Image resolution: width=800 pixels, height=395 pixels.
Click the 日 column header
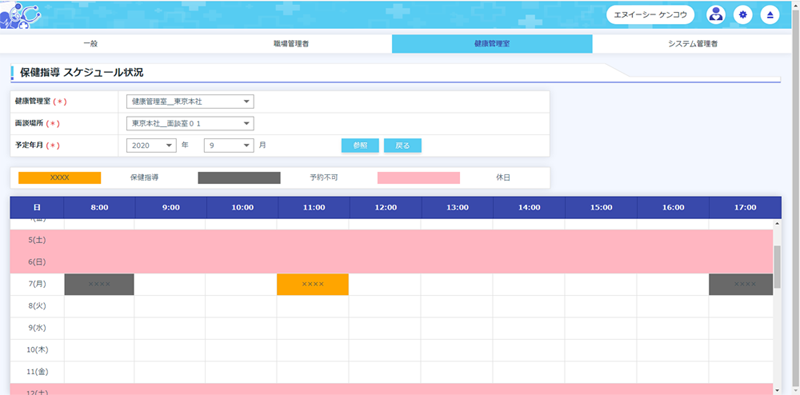coord(37,208)
